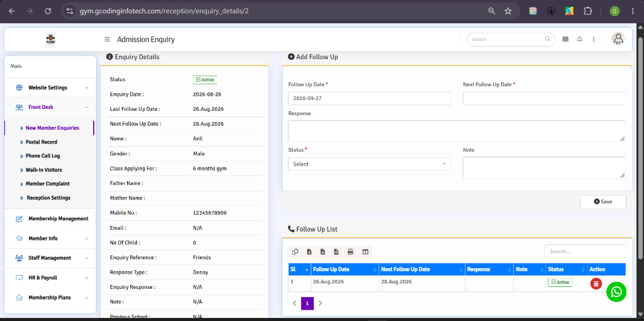Open Reception Settings

(x=48, y=198)
